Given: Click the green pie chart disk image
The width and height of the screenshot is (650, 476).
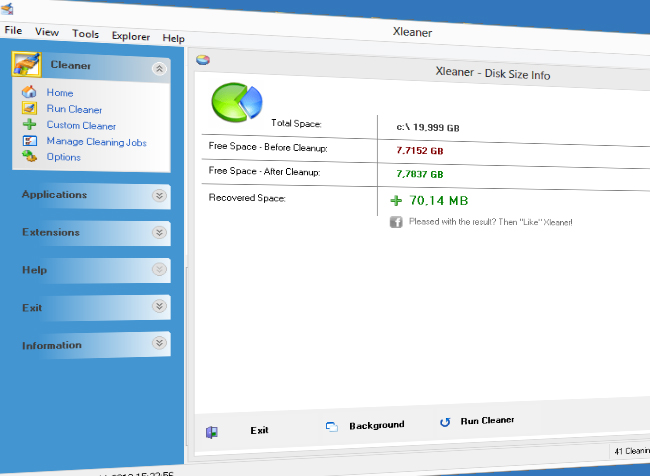Looking at the screenshot, I should tap(235, 101).
